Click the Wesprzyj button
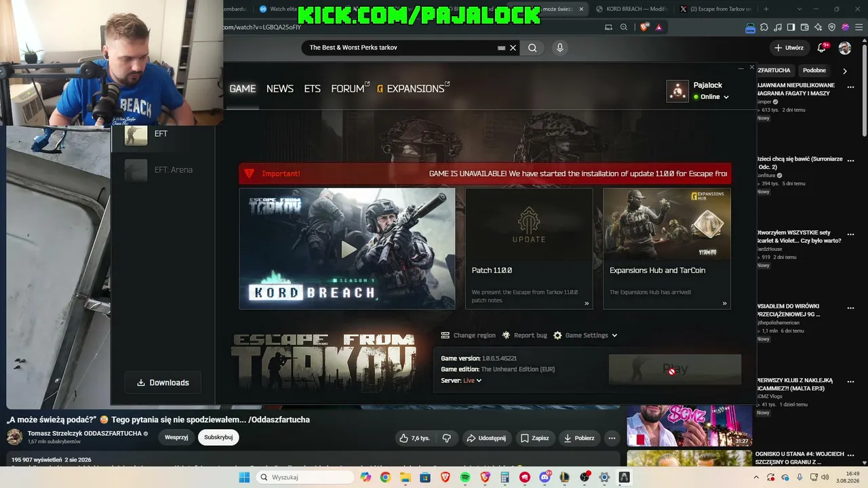 pos(176,437)
